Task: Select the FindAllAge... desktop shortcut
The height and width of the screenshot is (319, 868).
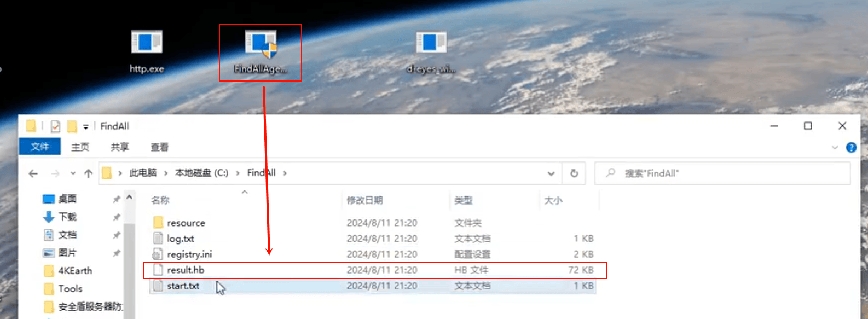Action: (x=261, y=51)
